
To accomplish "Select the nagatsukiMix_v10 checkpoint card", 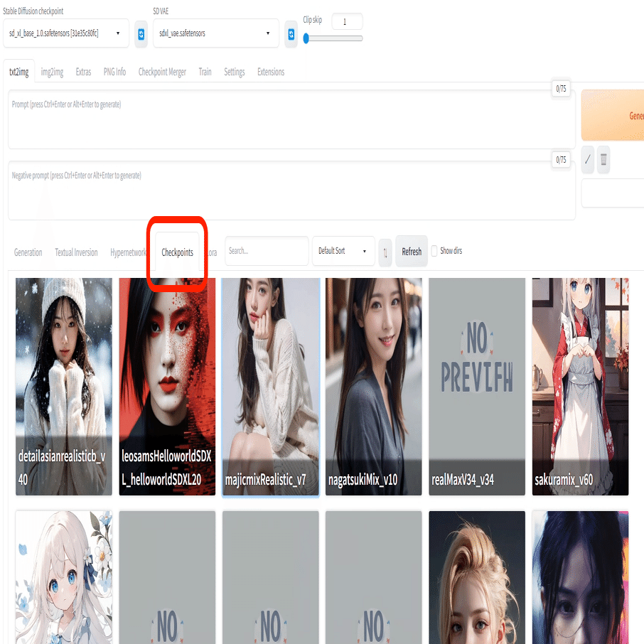I will pos(374,387).
